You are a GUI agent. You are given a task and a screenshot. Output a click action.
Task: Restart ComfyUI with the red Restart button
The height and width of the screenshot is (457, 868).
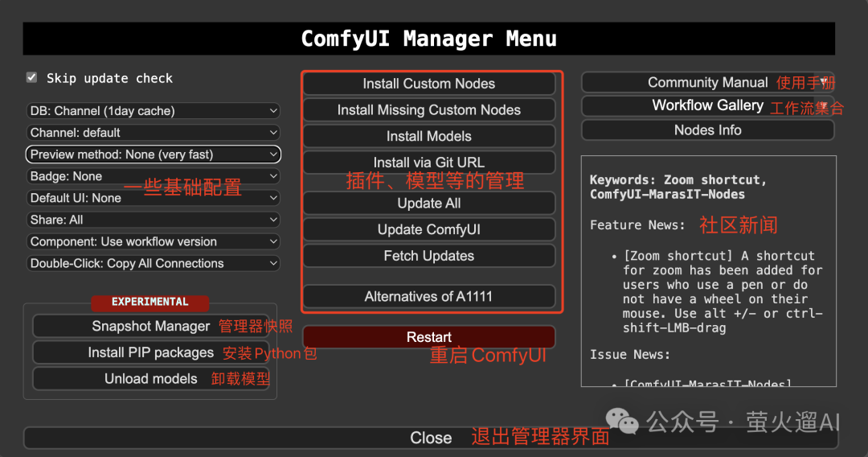429,337
